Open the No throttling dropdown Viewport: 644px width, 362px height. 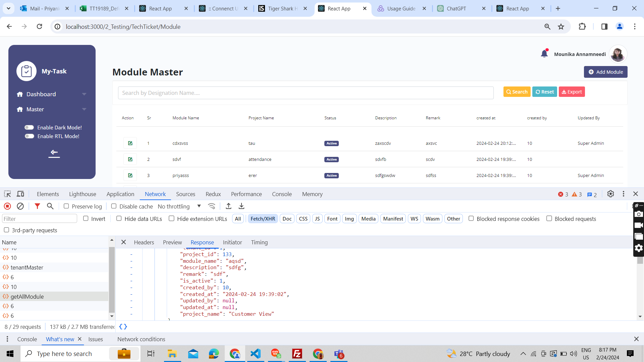click(179, 206)
